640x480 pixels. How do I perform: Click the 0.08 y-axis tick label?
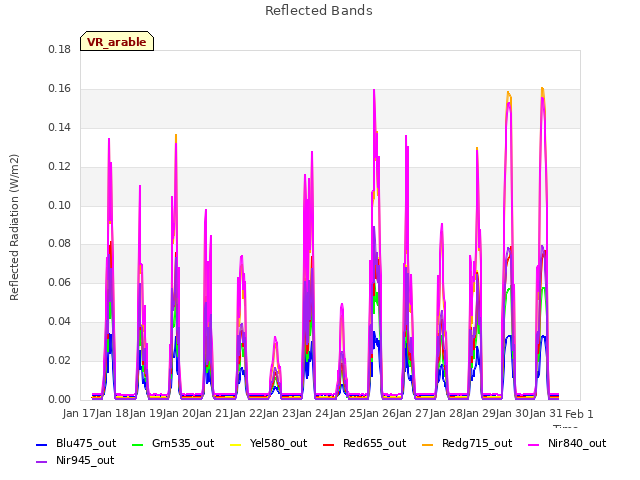(60, 244)
